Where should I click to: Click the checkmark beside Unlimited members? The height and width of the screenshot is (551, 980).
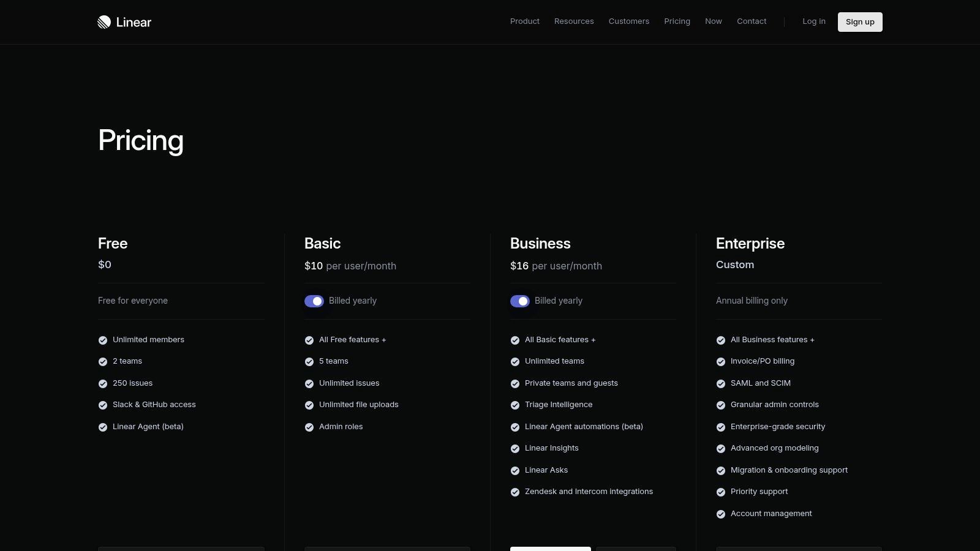pos(102,340)
